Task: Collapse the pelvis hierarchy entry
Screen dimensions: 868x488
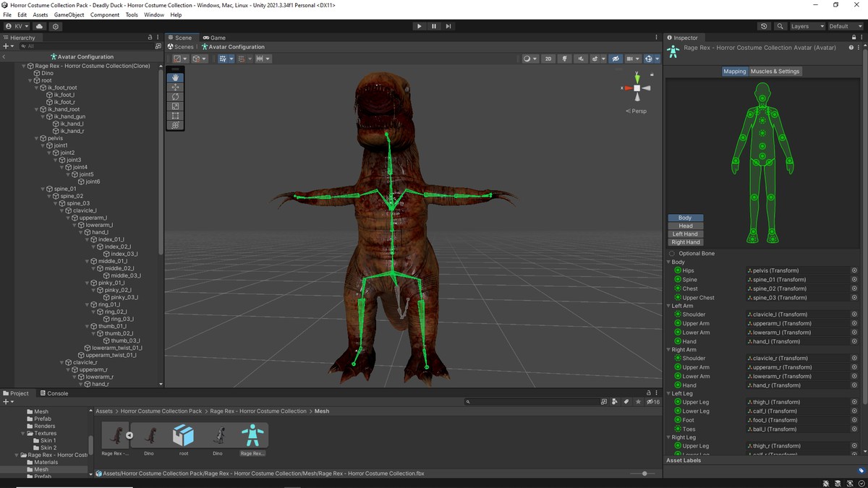Action: click(x=38, y=137)
